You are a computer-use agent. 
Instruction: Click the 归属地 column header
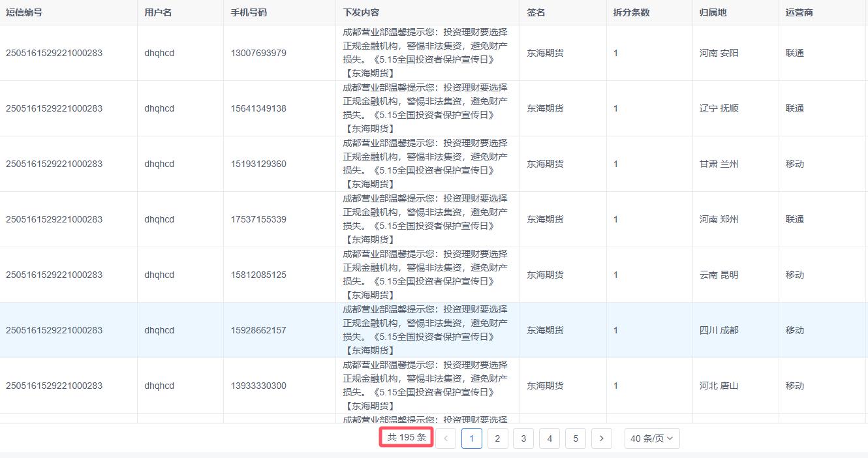713,12
